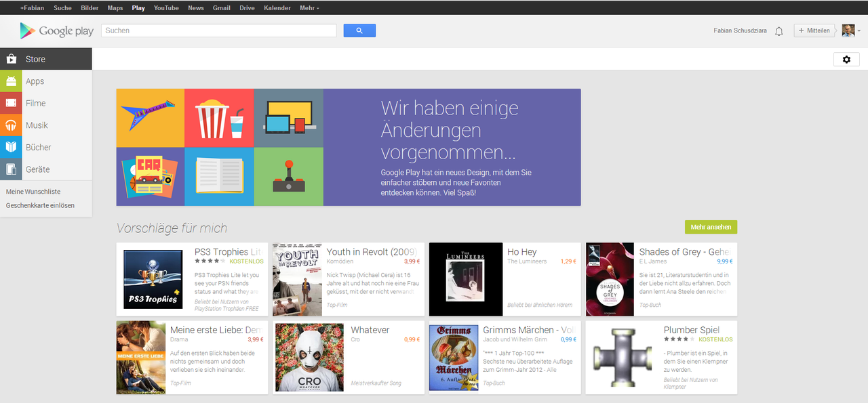Open the Plumber Spiel app thumbnail
Screen dimensions: 868x403
[623, 358]
